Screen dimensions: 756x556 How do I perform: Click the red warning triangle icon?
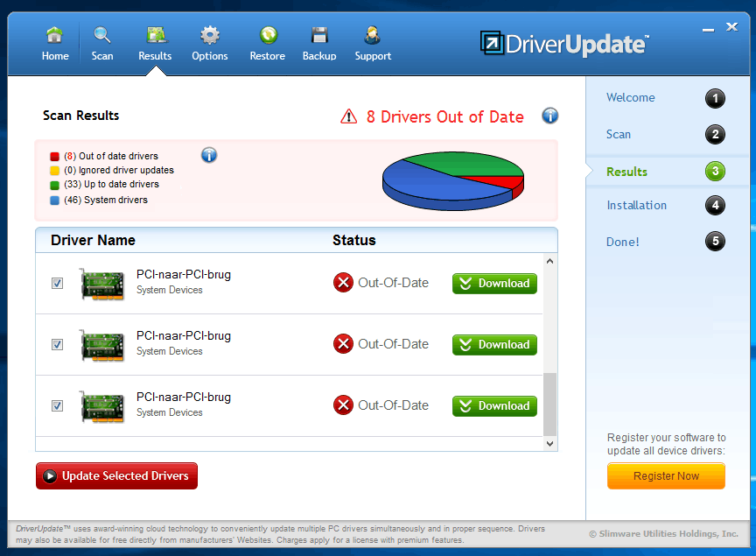coord(348,116)
